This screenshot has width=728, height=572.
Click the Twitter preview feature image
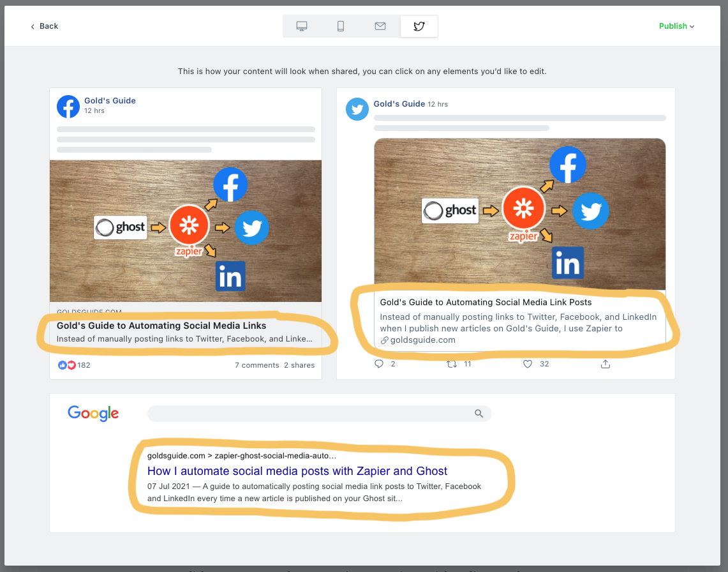(x=520, y=214)
